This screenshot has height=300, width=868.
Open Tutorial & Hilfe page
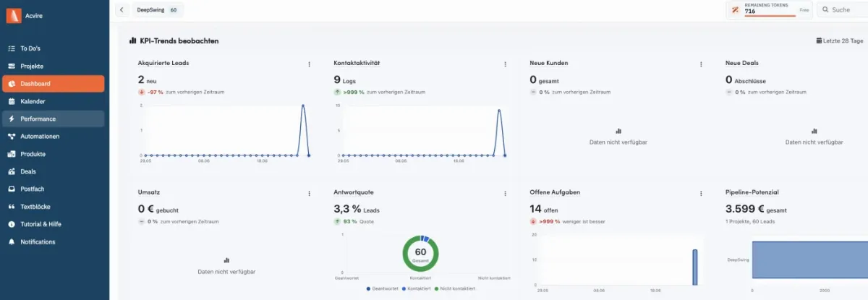click(x=54, y=224)
